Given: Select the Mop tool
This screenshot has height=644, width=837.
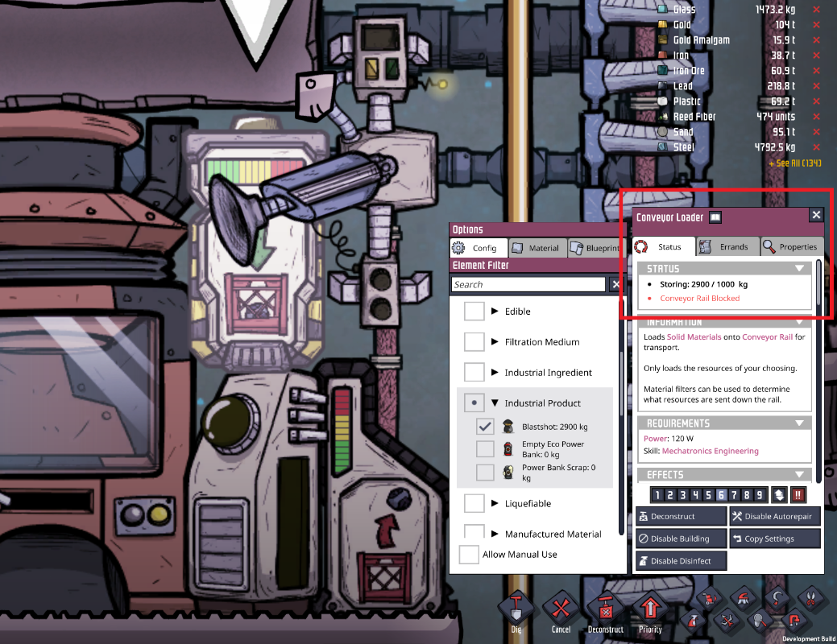Looking at the screenshot, I should coord(760,621).
